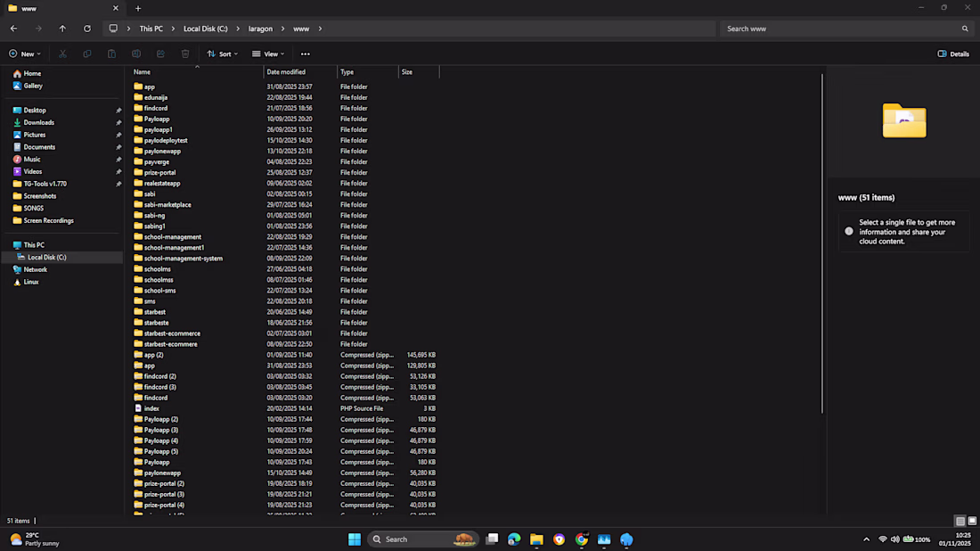Select Linux in navigation pane
980x551 pixels.
coord(30,282)
